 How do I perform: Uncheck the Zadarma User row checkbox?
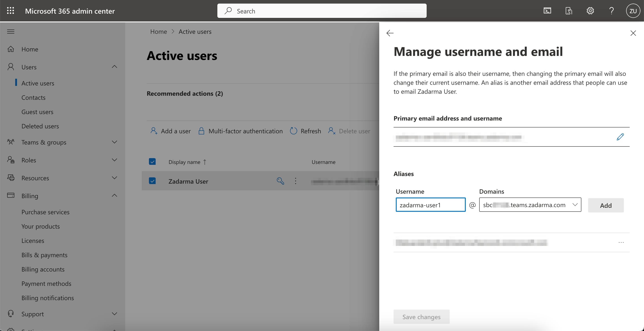pyautogui.click(x=153, y=181)
